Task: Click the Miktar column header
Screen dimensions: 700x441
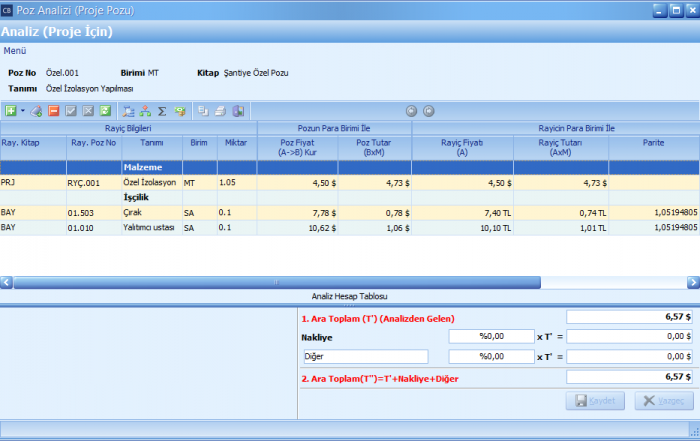Action: 237,143
